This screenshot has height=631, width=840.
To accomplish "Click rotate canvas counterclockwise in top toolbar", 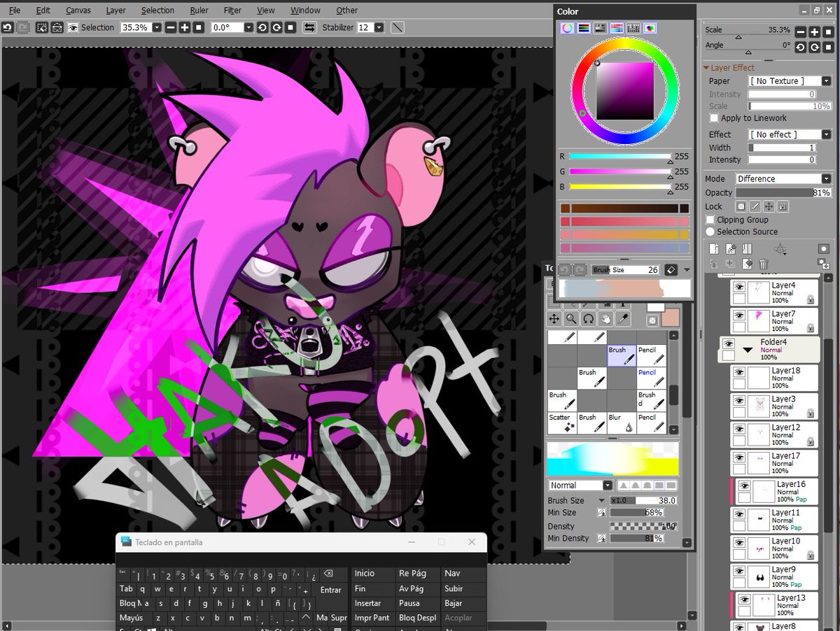I will click(x=262, y=27).
